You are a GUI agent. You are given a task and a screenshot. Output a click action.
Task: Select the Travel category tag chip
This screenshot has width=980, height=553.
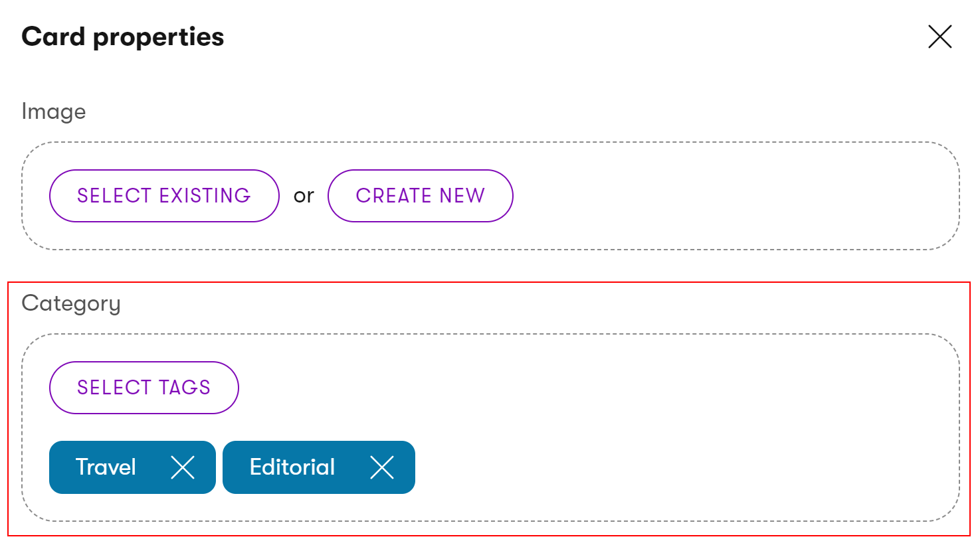pos(106,467)
